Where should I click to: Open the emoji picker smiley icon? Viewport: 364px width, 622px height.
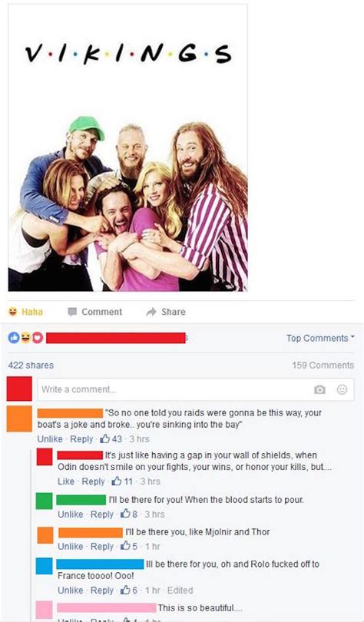click(x=342, y=389)
